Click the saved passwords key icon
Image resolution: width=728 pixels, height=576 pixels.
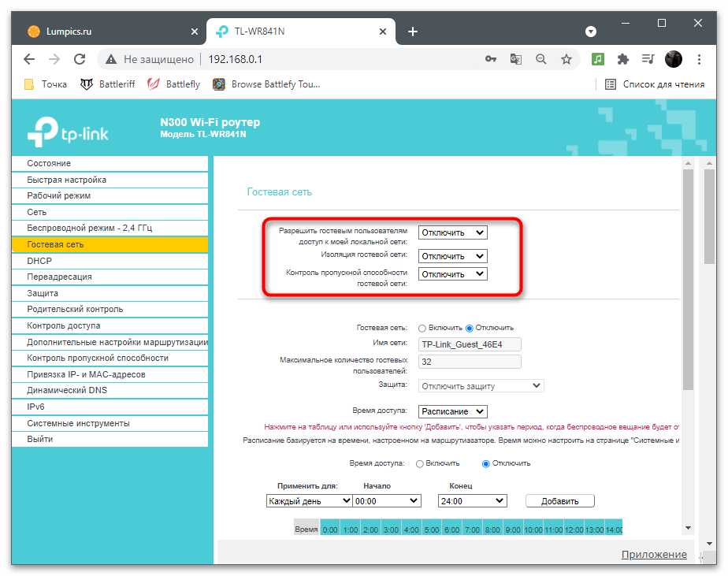coord(490,59)
